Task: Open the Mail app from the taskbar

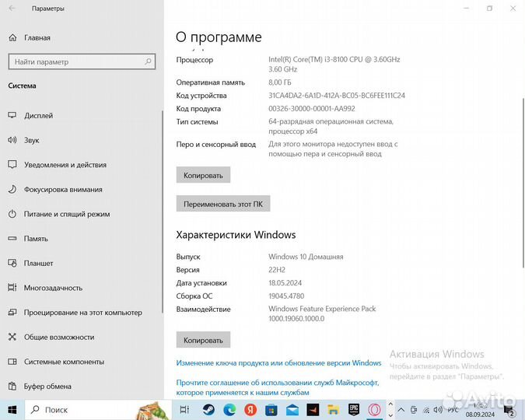Action: tap(292, 410)
